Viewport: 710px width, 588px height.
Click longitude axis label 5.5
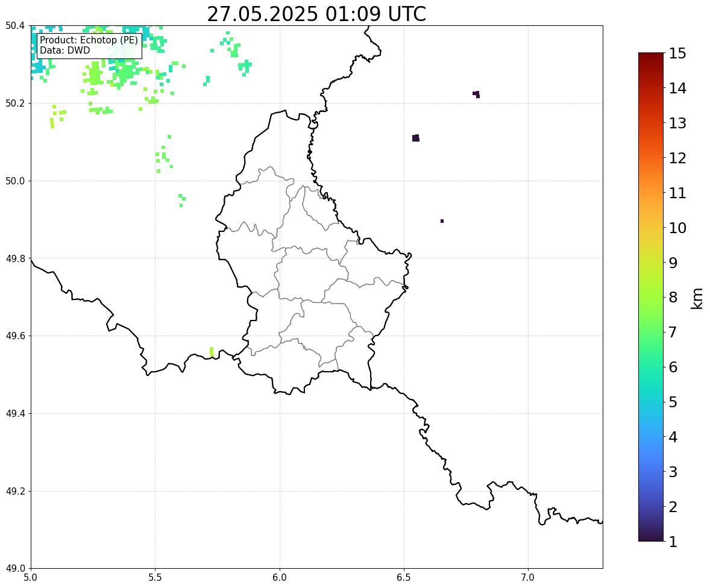pos(156,578)
